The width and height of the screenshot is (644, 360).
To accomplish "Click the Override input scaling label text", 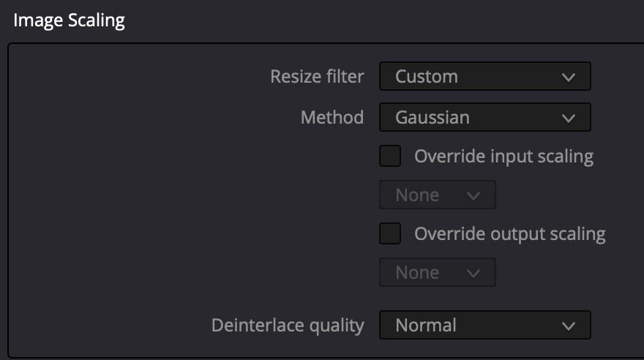I will (503, 156).
